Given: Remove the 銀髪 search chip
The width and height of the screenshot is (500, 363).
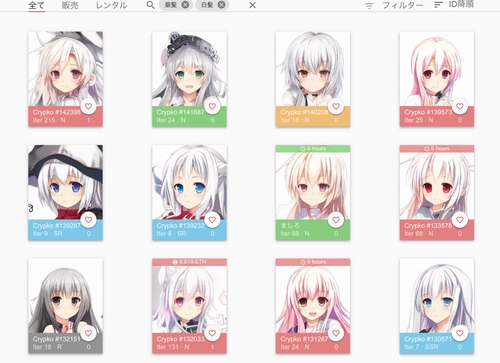Looking at the screenshot, I should click(x=185, y=5).
